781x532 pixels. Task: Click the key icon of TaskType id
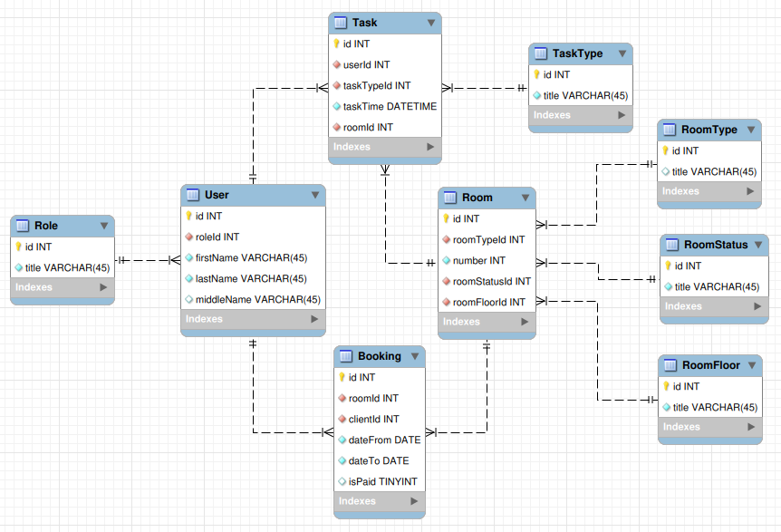536,74
